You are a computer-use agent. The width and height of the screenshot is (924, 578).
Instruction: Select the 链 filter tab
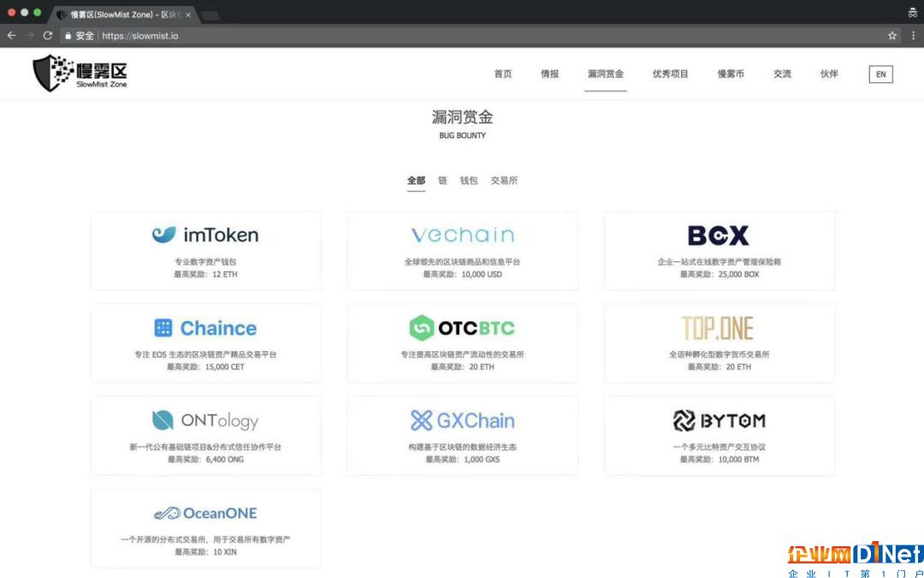(442, 181)
